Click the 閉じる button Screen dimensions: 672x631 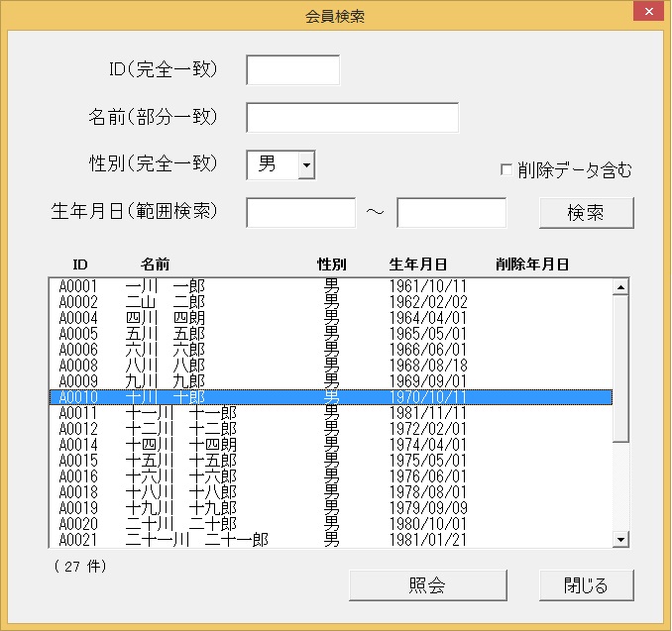(x=587, y=585)
